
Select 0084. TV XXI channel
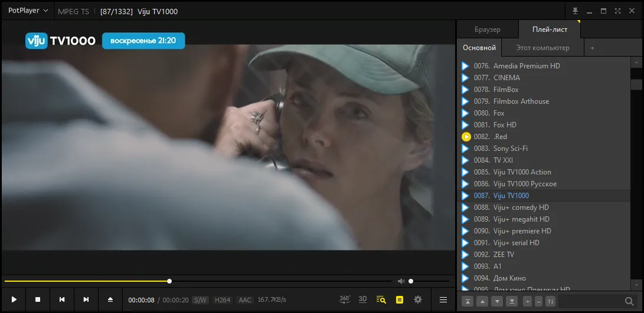544,160
